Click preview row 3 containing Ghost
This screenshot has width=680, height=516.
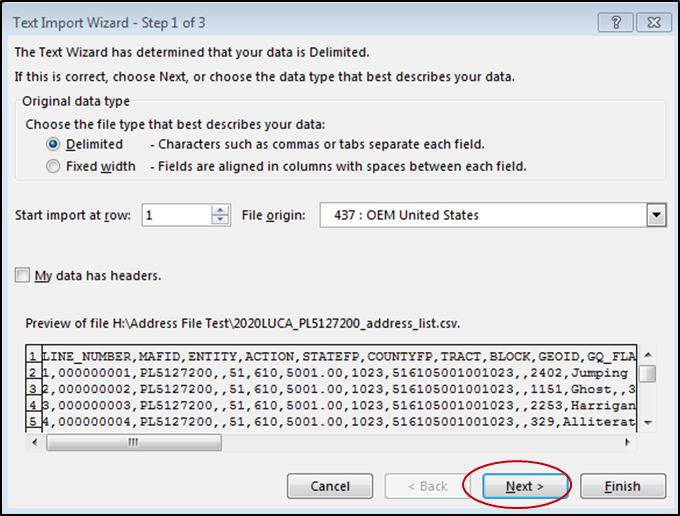pyautogui.click(x=339, y=389)
